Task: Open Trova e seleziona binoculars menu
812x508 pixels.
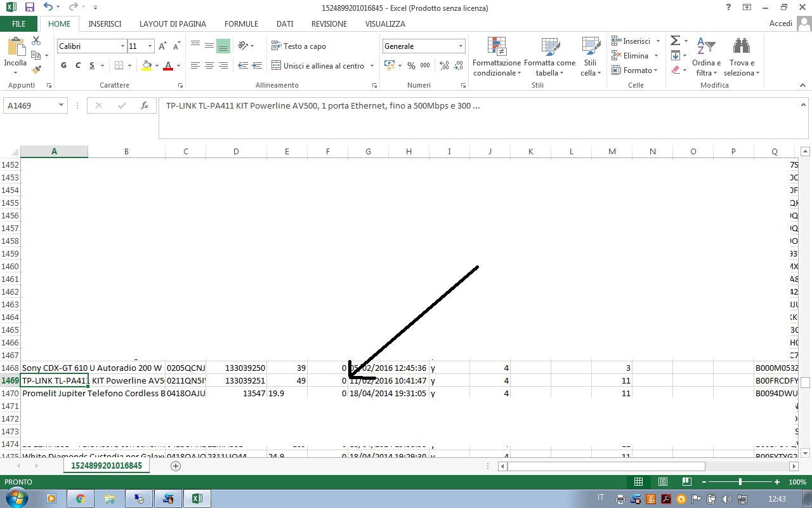Action: point(742,57)
